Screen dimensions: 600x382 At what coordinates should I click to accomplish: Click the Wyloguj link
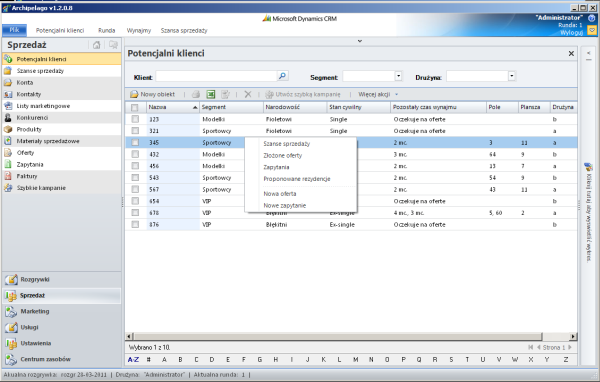pos(571,33)
